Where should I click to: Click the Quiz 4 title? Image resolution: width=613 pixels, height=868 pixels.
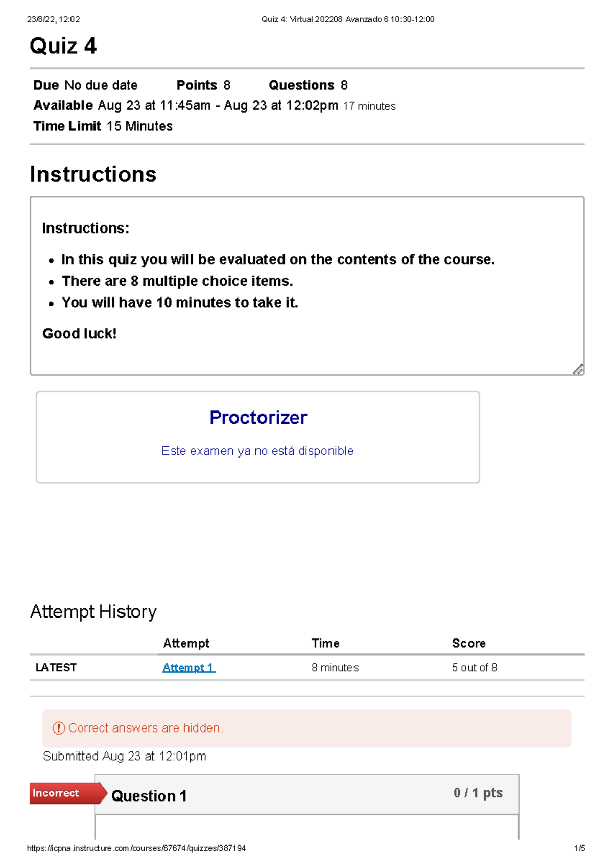pos(63,46)
